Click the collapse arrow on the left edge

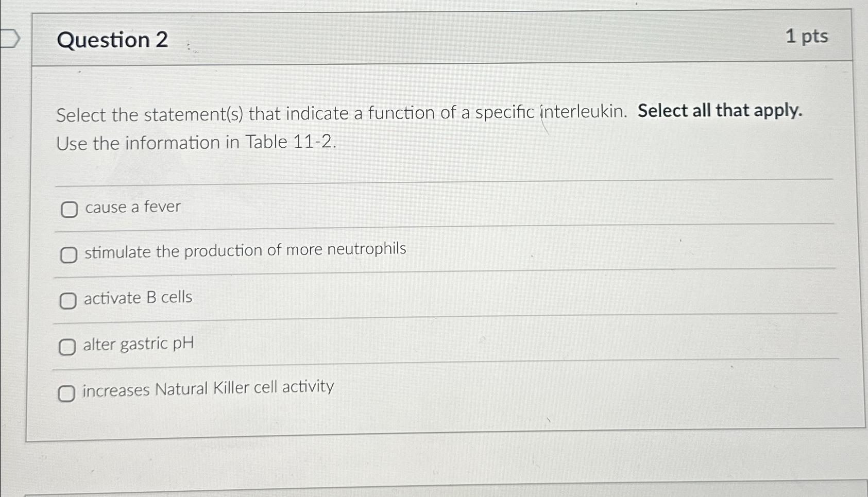pos(11,37)
